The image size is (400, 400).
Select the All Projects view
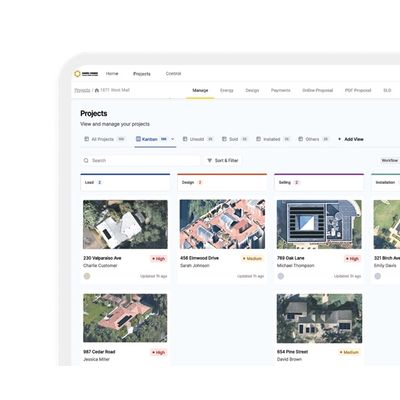105,139
